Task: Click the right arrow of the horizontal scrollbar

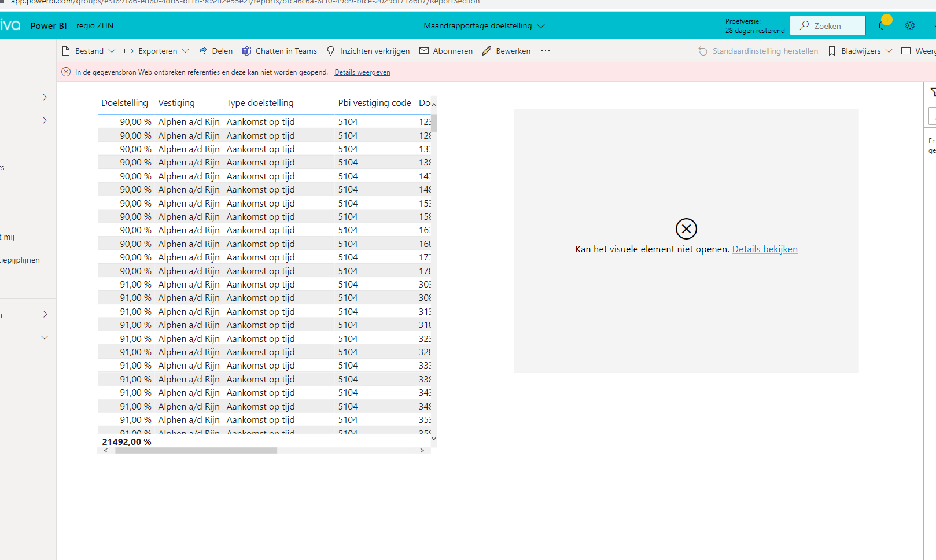Action: point(422,450)
